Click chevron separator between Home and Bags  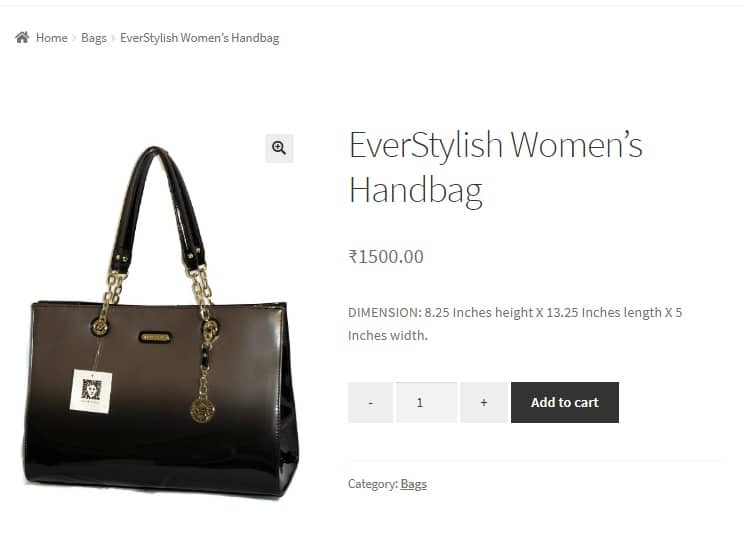click(x=74, y=38)
